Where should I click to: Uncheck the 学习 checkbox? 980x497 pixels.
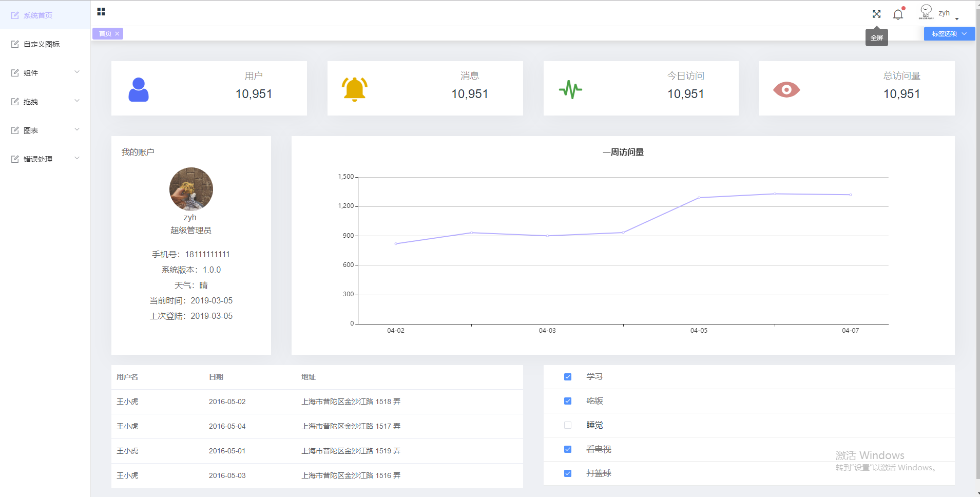pyautogui.click(x=568, y=377)
